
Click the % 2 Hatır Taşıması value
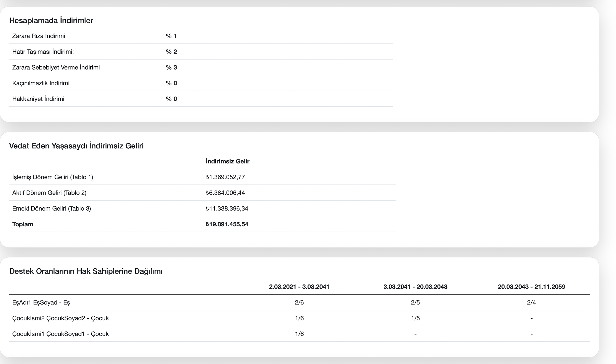click(171, 52)
